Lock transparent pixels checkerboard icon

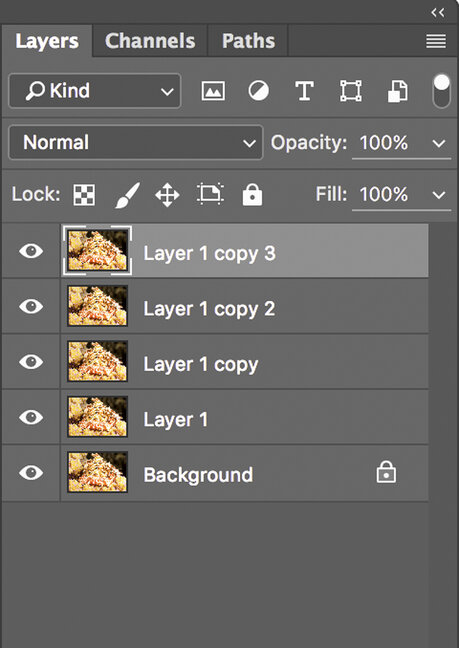[84, 195]
